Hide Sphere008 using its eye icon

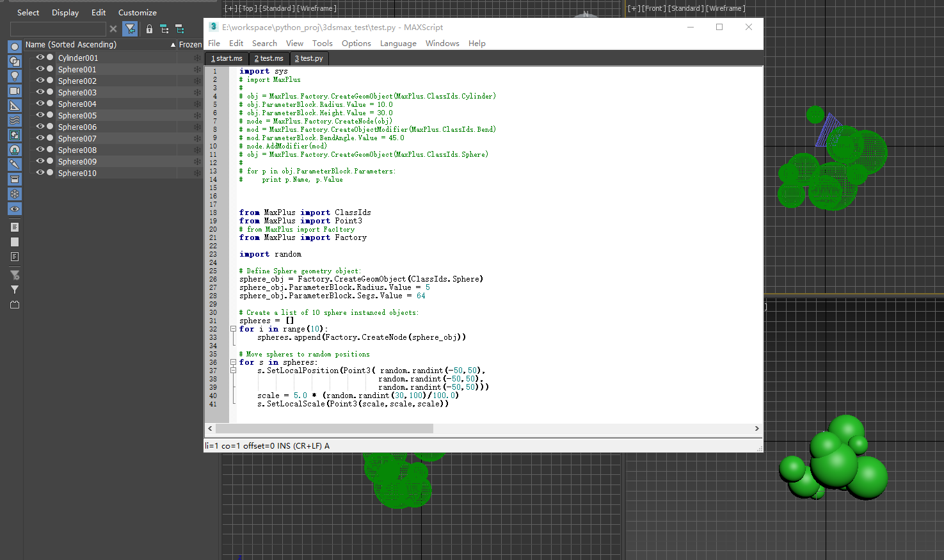pyautogui.click(x=40, y=150)
